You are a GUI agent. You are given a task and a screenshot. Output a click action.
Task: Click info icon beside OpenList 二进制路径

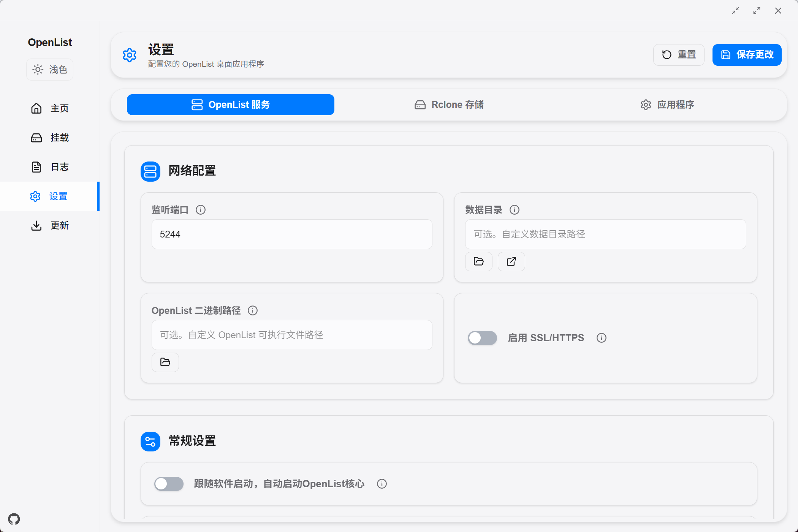click(x=253, y=310)
